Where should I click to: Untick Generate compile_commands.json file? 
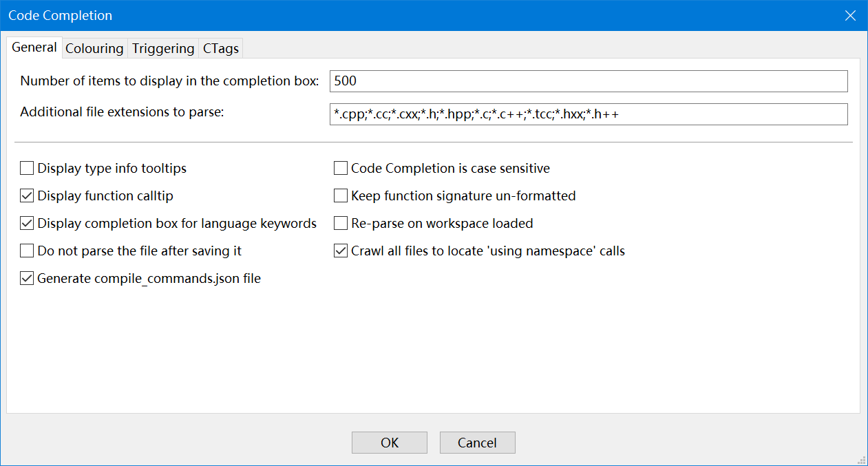point(27,279)
